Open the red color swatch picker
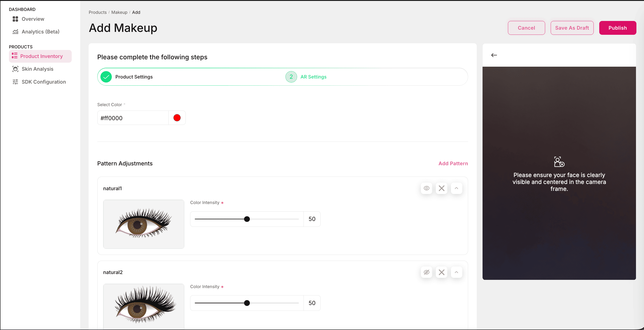 pos(177,118)
